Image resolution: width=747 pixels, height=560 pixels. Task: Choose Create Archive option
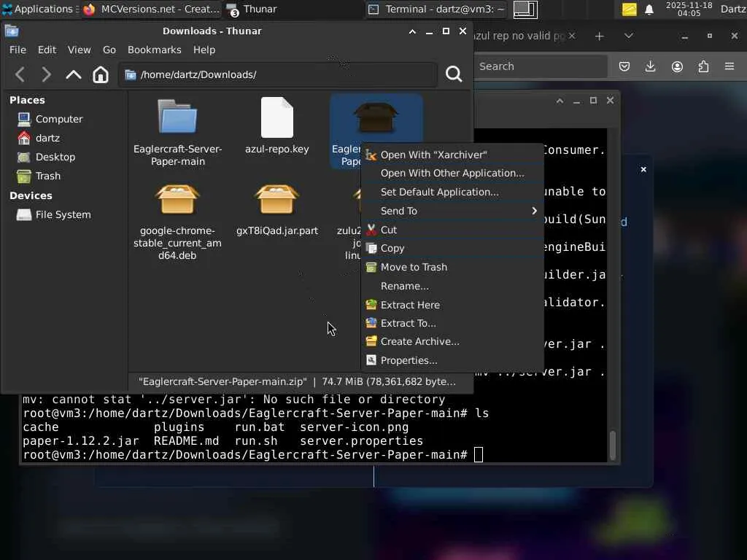(x=452, y=341)
